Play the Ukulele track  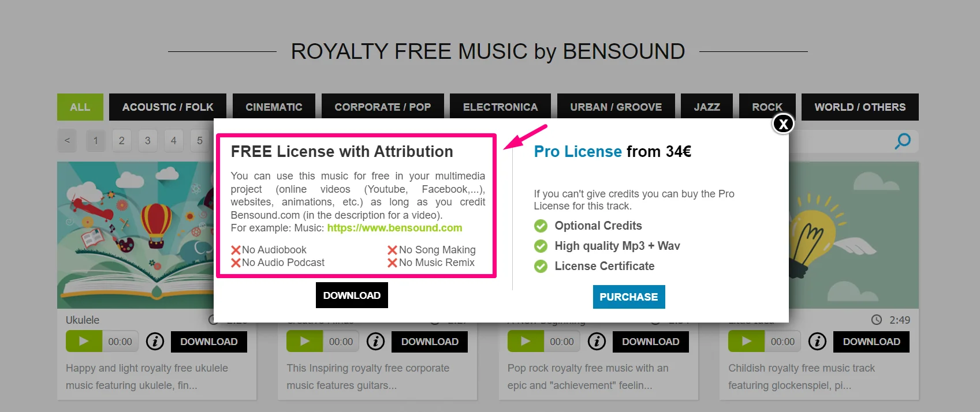[x=84, y=342]
